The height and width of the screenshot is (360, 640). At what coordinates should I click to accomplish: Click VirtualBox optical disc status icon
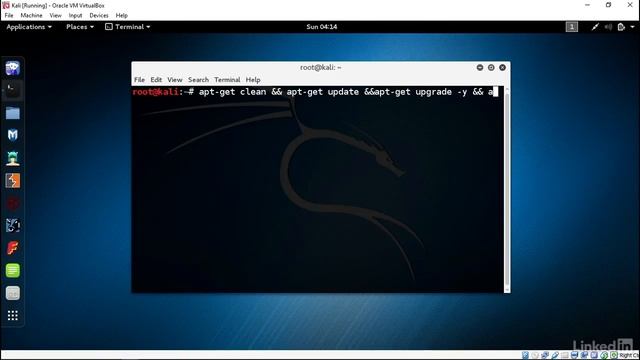click(535, 355)
